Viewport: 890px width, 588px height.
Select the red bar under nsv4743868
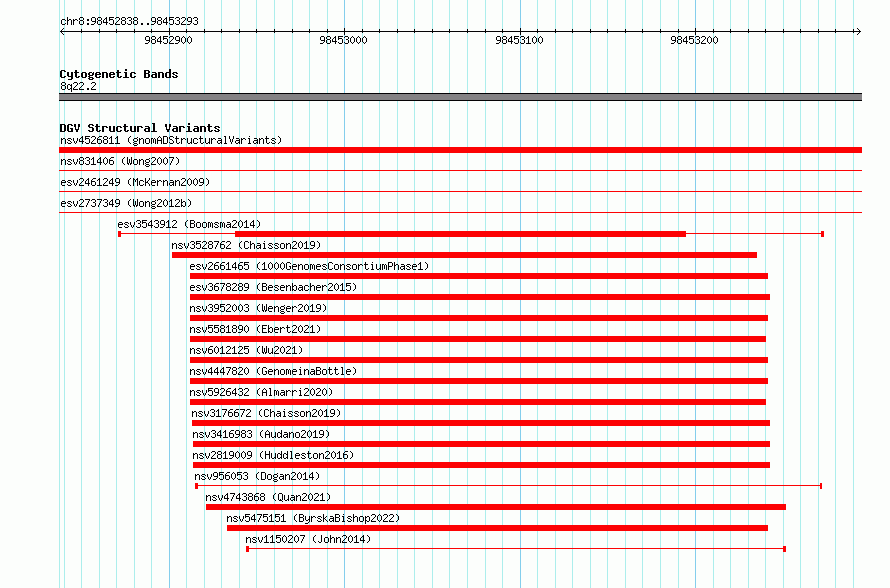point(496,507)
